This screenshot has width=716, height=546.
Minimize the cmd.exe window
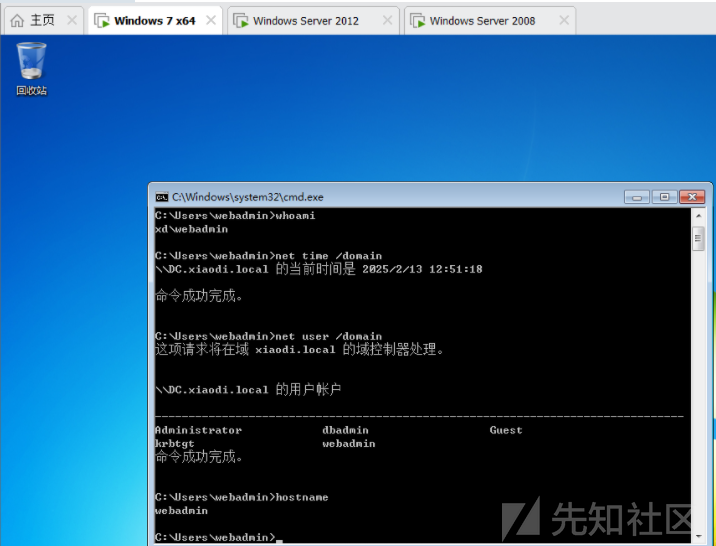click(x=637, y=197)
